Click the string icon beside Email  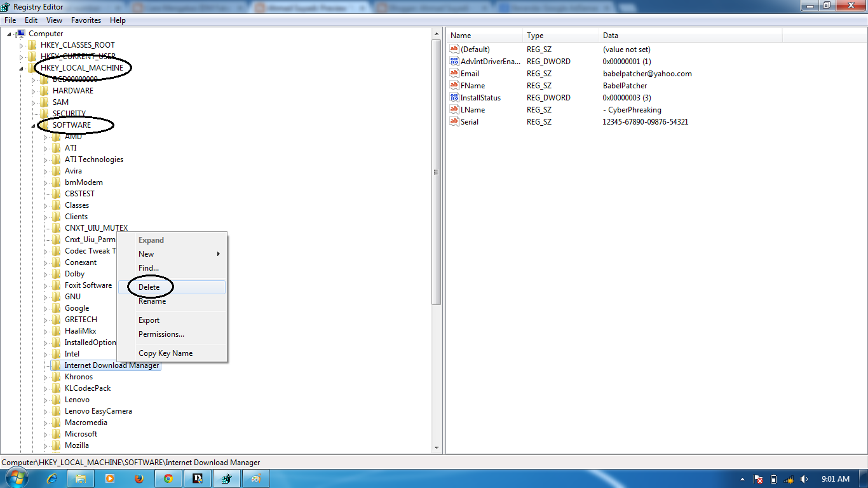pyautogui.click(x=454, y=74)
